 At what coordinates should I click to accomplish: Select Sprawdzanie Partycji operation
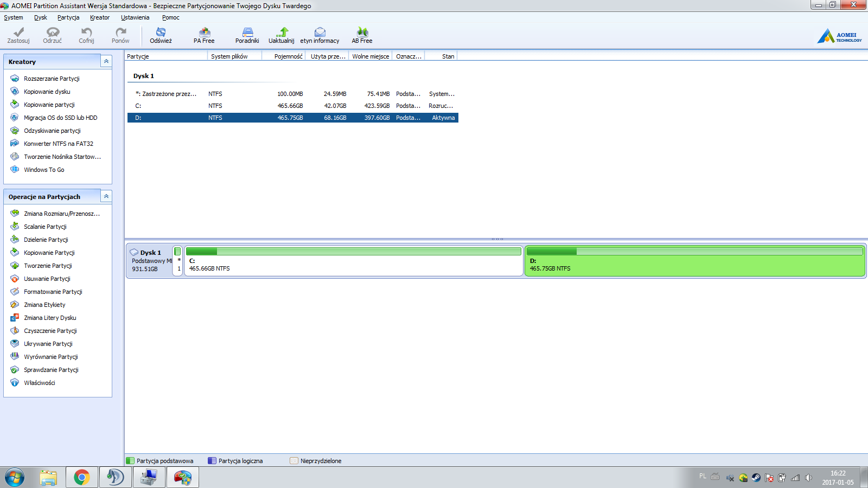click(51, 370)
